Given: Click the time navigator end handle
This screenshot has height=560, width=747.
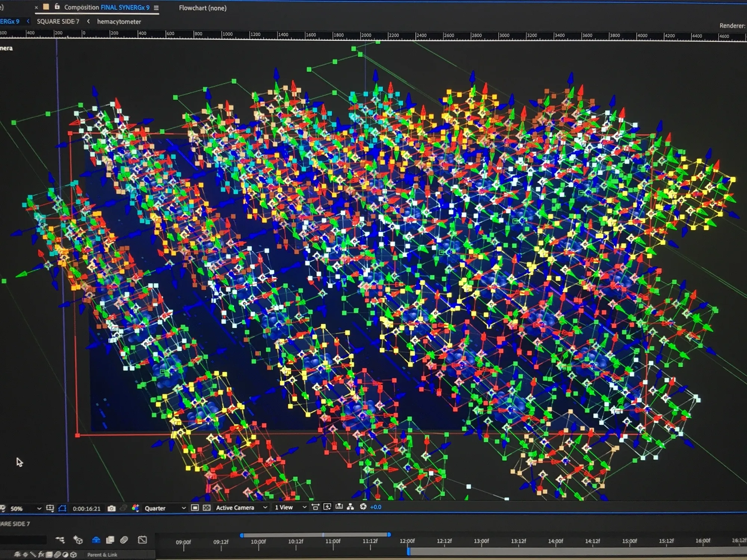Looking at the screenshot, I should pyautogui.click(x=389, y=535).
